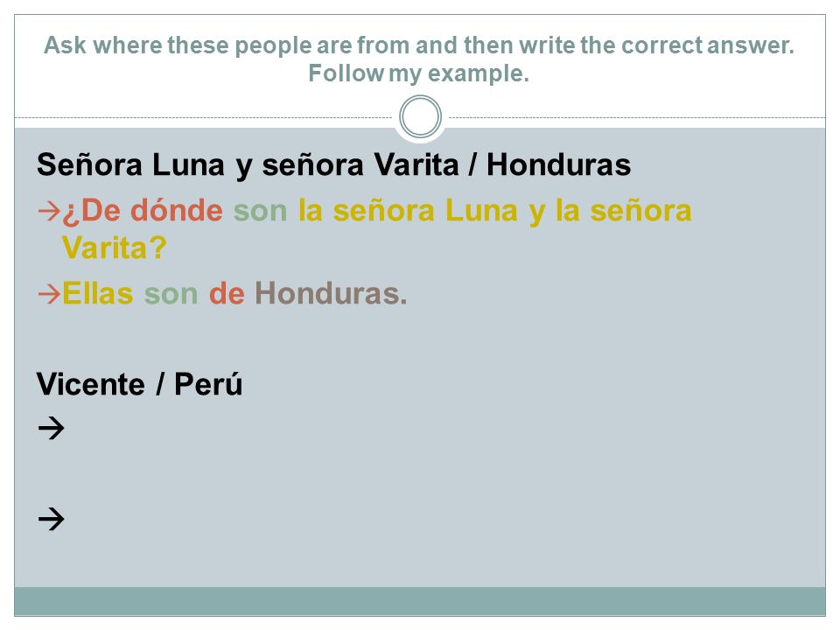Viewport: 840px width, 630px height.
Task: Click the heading 'Señora Luna y señora Varita / Honduras'
Action: pyautogui.click(x=333, y=165)
